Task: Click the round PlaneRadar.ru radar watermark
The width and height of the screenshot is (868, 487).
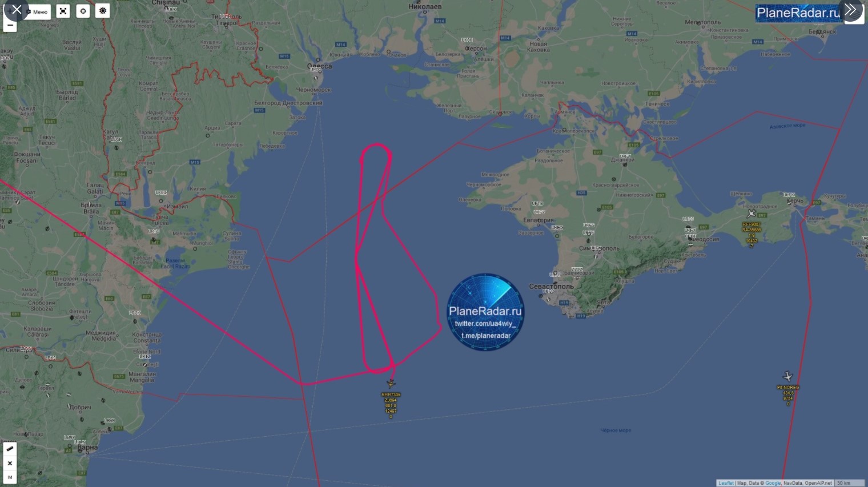Action: point(485,312)
